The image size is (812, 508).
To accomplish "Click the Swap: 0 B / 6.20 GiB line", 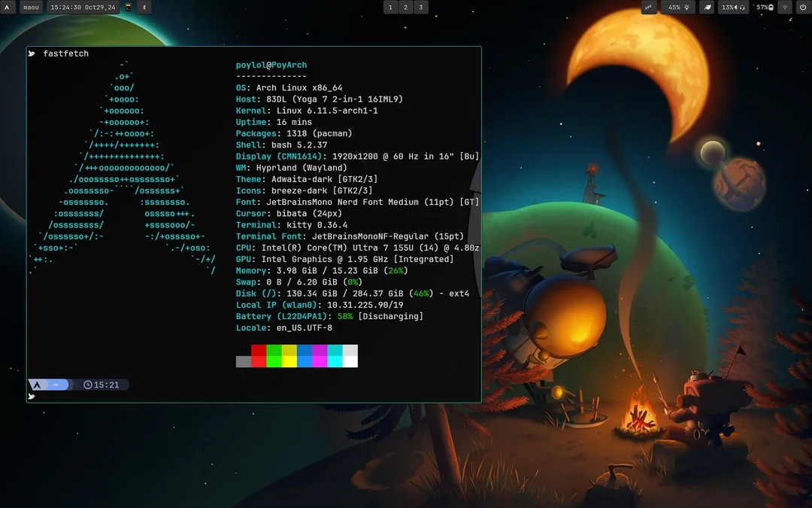I will pos(298,281).
